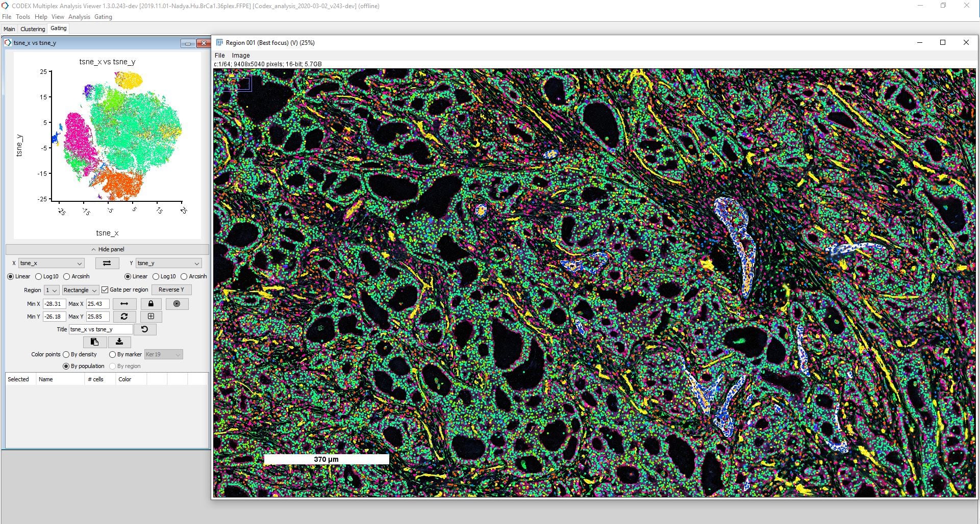Screen dimensions: 980x524
Task: Click the circular arrows refresh button
Action: point(124,317)
